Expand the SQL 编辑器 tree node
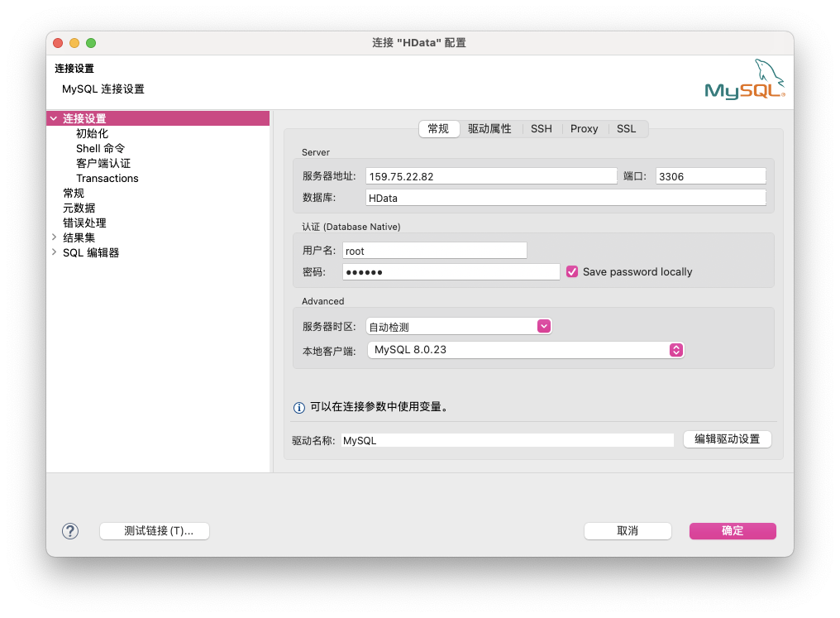 pyautogui.click(x=54, y=252)
